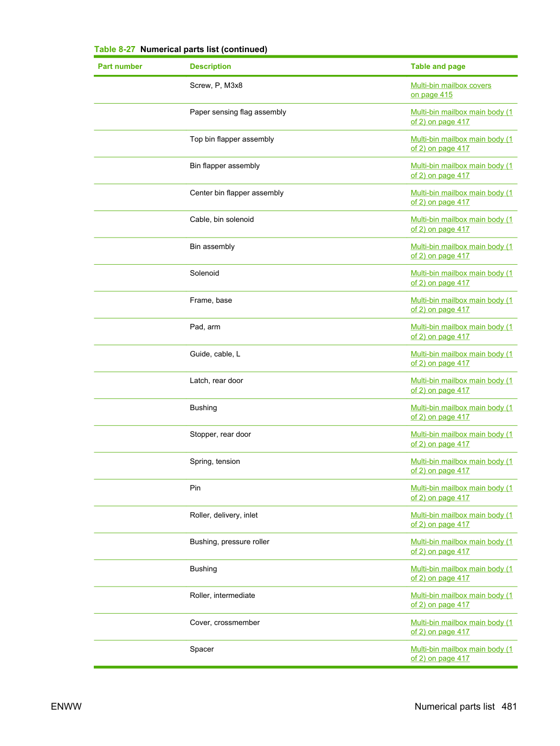
Task: Open the link beside Guide, cable, L
Action: [x=461, y=359]
